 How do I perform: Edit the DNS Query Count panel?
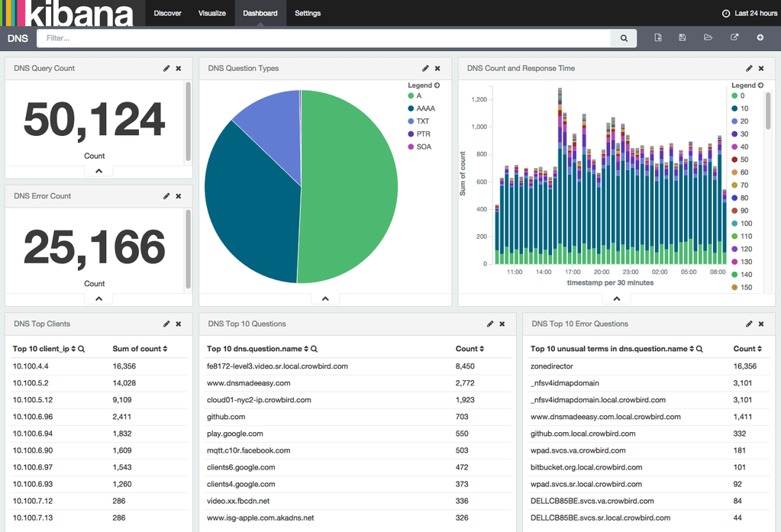pos(166,68)
